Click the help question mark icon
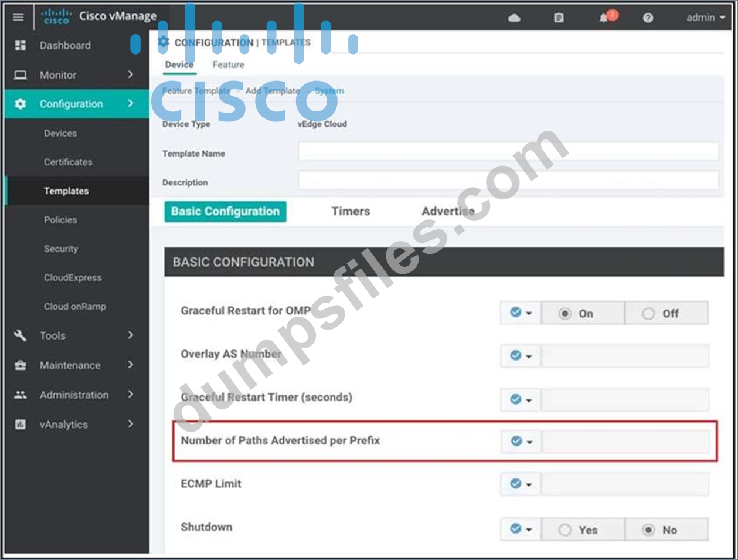 click(648, 18)
